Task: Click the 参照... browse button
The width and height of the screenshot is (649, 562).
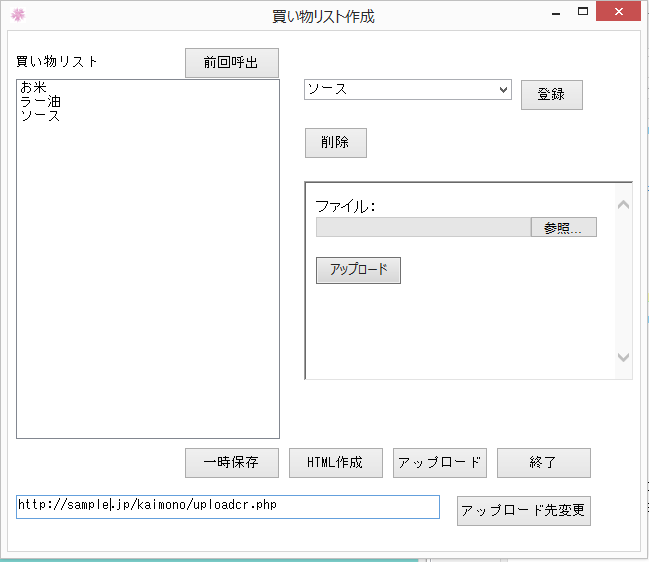Action: (563, 228)
